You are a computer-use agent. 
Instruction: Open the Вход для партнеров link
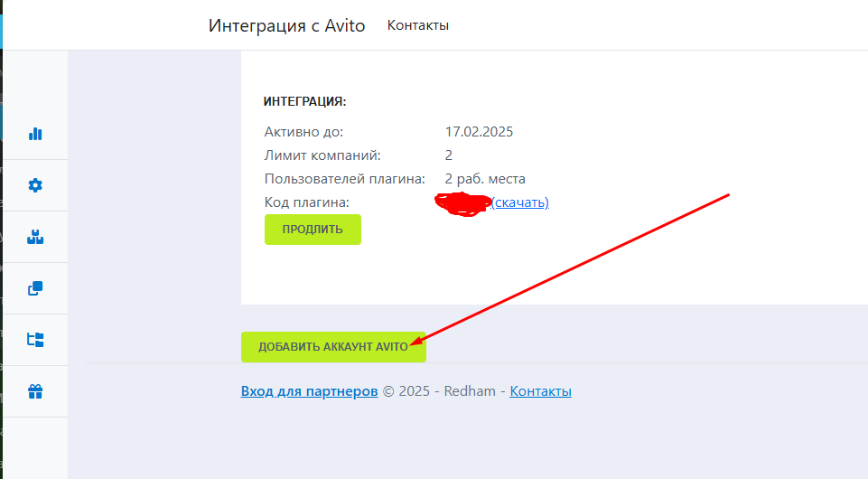[310, 391]
